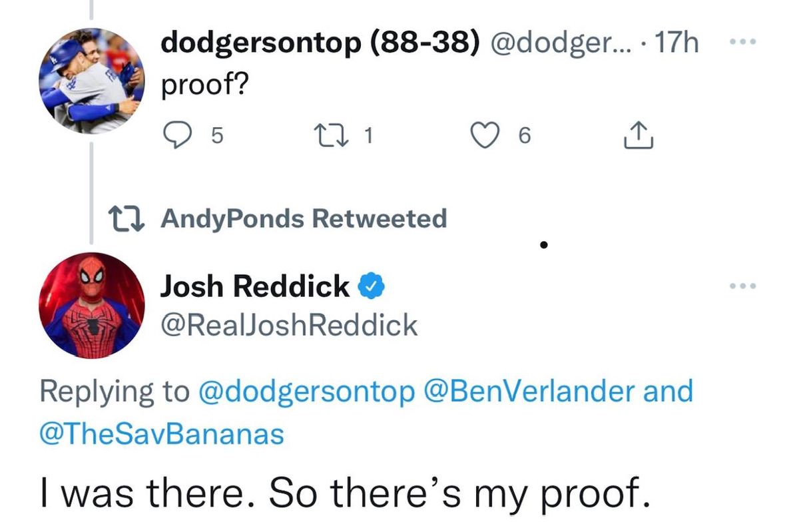
Task: Share the dodgersontop tweet via share icon
Action: coord(639,136)
